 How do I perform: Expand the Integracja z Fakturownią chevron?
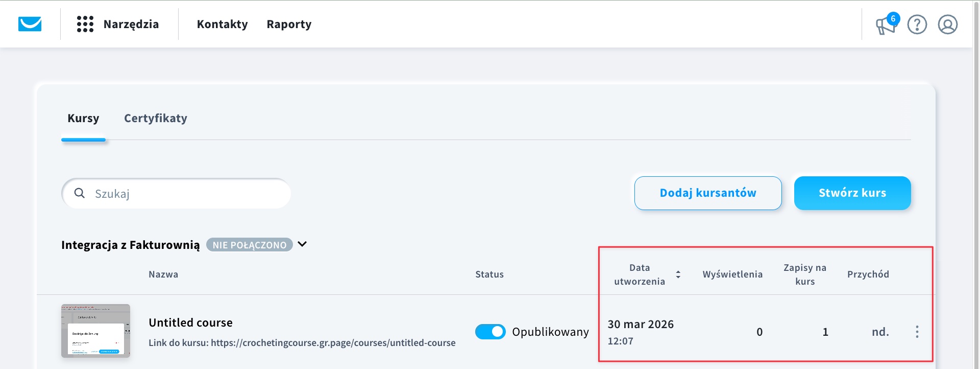tap(302, 244)
